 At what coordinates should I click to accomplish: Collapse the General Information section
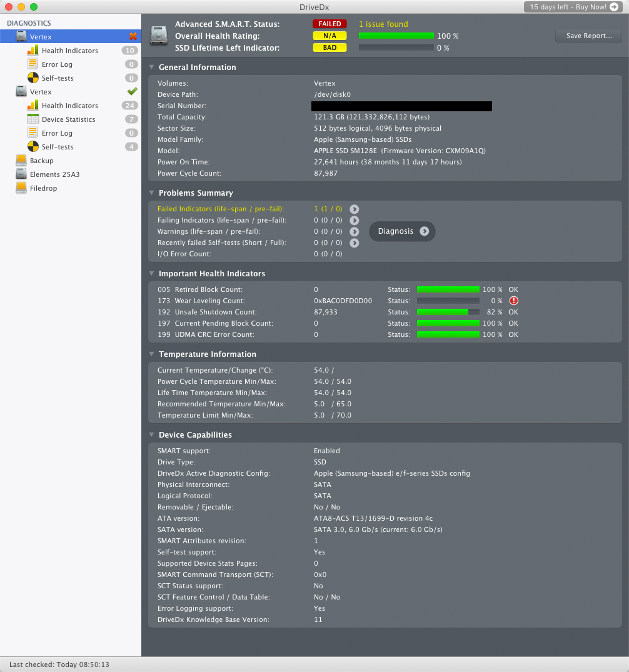pyautogui.click(x=151, y=68)
